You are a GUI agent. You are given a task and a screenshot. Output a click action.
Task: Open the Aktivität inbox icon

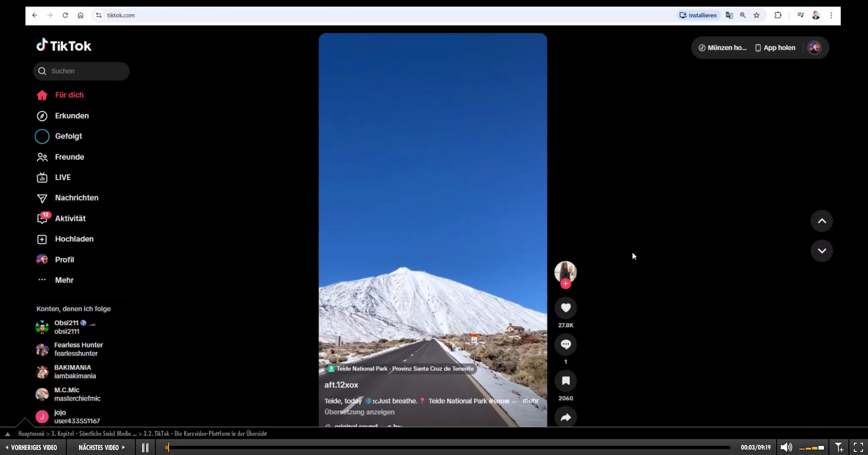[42, 219]
